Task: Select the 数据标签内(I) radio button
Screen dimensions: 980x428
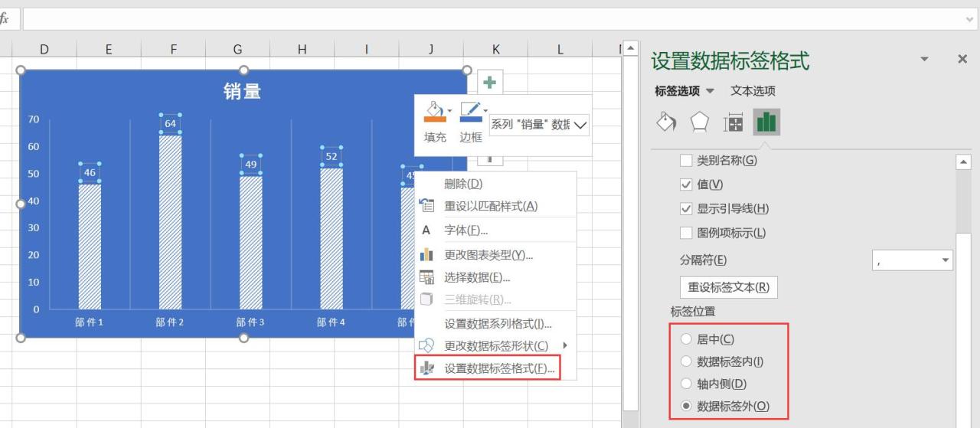Action: coord(686,361)
